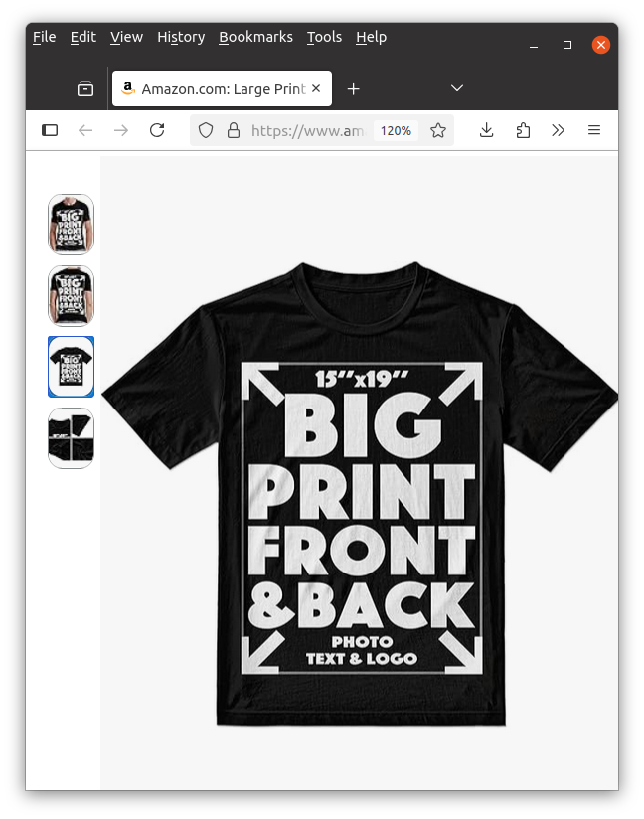Select first thumbnail of man wearing shirt
Screen dimensions: 644x819
tap(71, 224)
